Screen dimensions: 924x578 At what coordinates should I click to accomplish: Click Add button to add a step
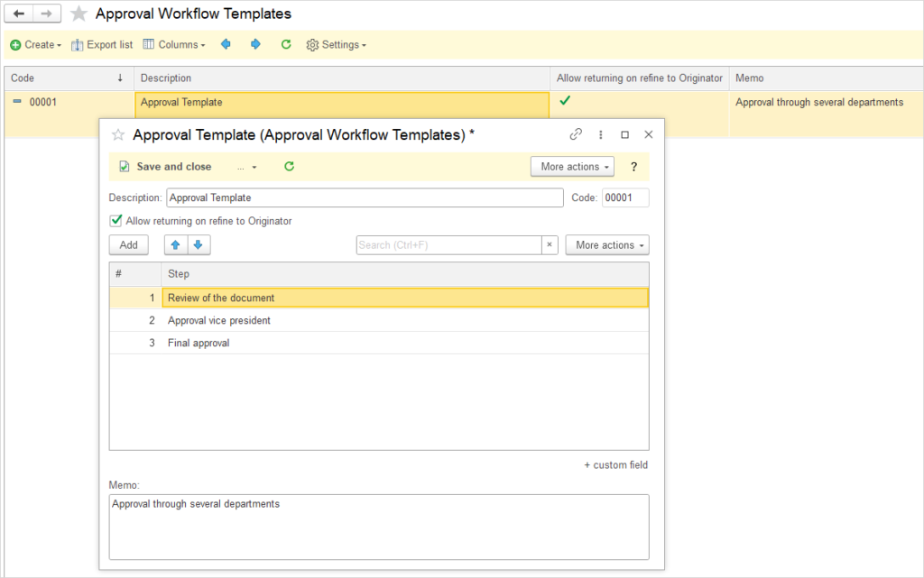coord(129,245)
